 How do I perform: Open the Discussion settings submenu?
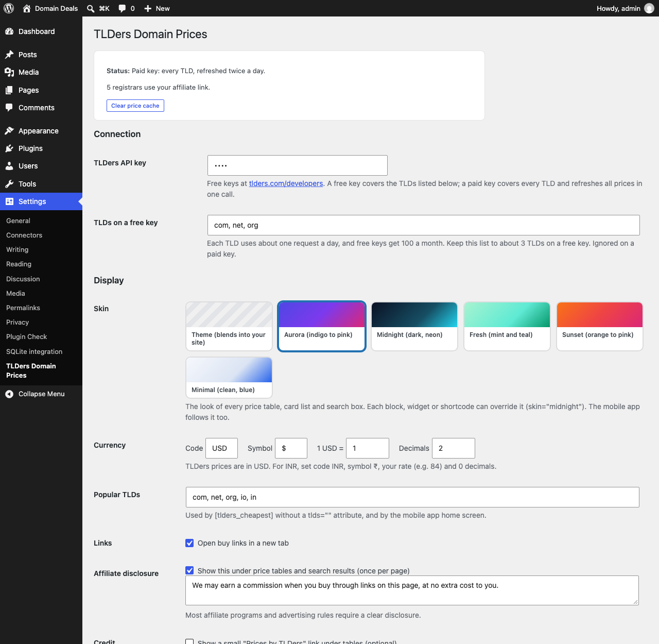coord(23,279)
